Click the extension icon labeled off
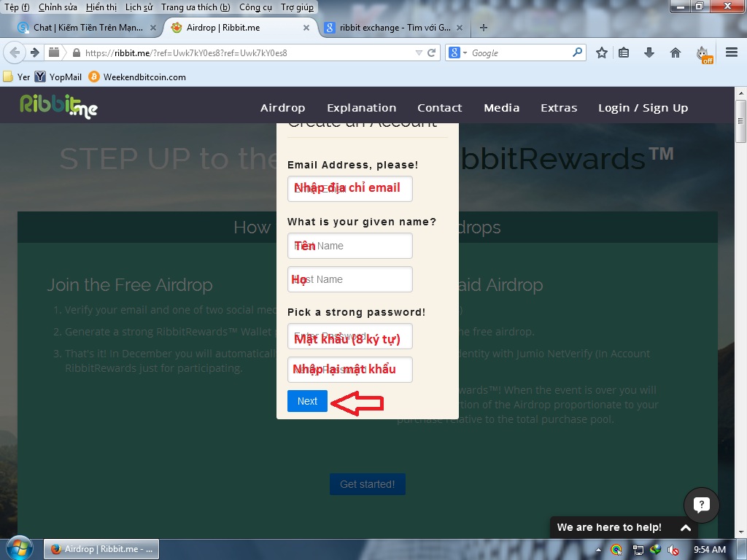This screenshot has width=747, height=560. click(705, 54)
